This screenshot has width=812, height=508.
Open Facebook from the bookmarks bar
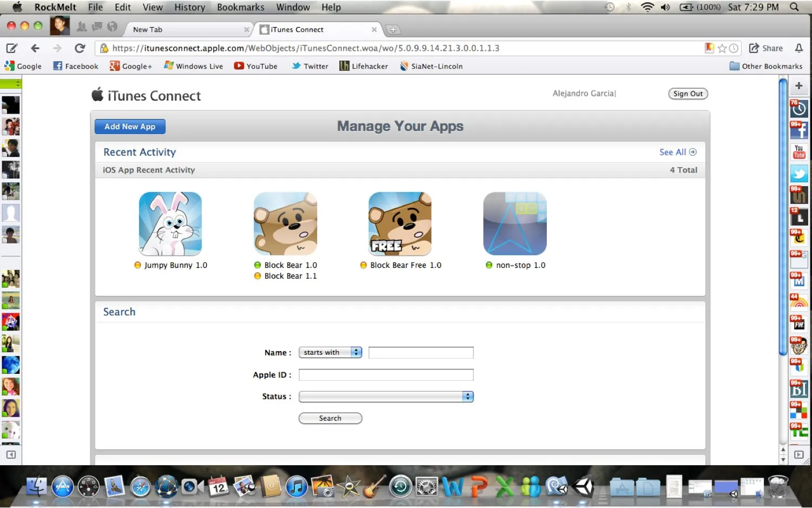pos(75,65)
